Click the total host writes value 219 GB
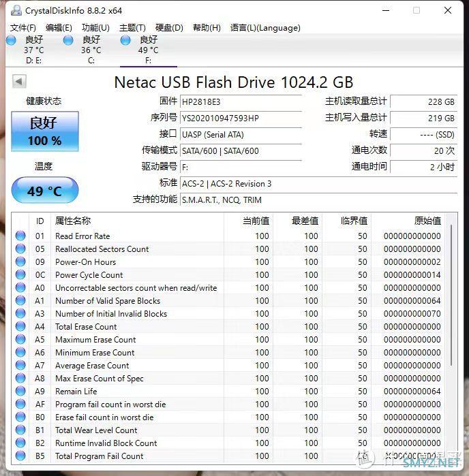Image resolution: width=469 pixels, height=476 pixels. click(423, 118)
